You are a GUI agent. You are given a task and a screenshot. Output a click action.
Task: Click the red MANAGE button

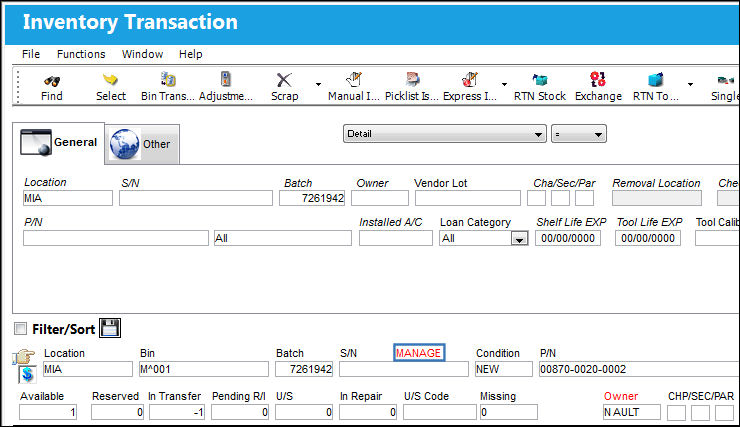(419, 353)
